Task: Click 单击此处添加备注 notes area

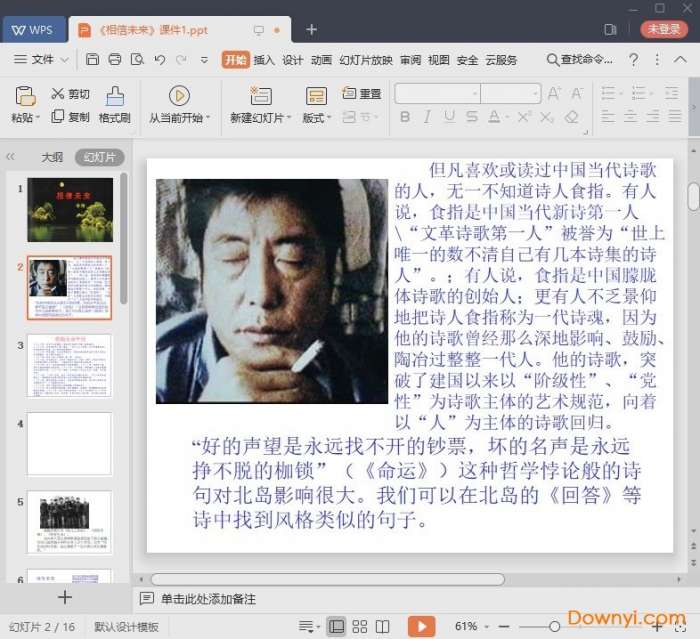Action: click(208, 599)
